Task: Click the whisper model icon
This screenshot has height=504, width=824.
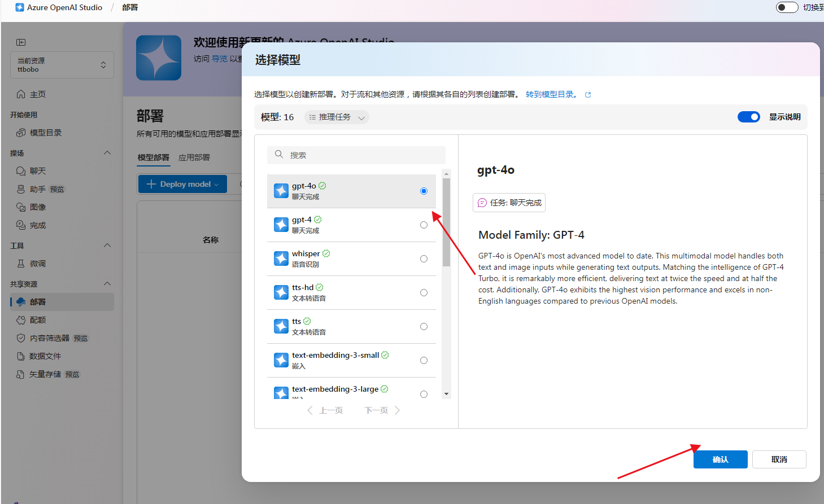Action: coord(281,258)
